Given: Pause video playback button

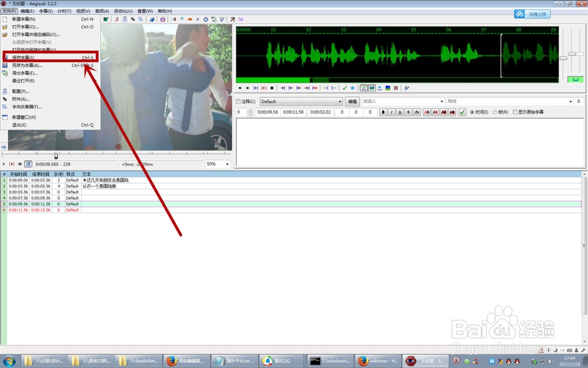Looking at the screenshot, I should coord(20,164).
